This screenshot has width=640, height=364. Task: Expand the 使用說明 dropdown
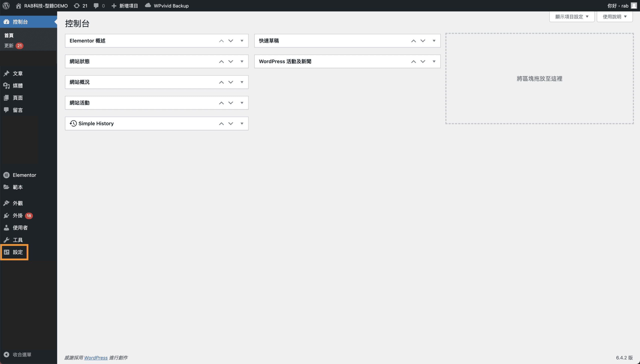click(614, 16)
